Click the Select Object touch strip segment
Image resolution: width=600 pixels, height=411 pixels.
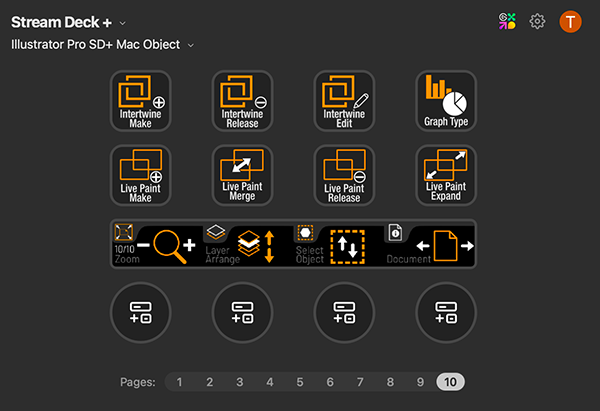coord(338,244)
